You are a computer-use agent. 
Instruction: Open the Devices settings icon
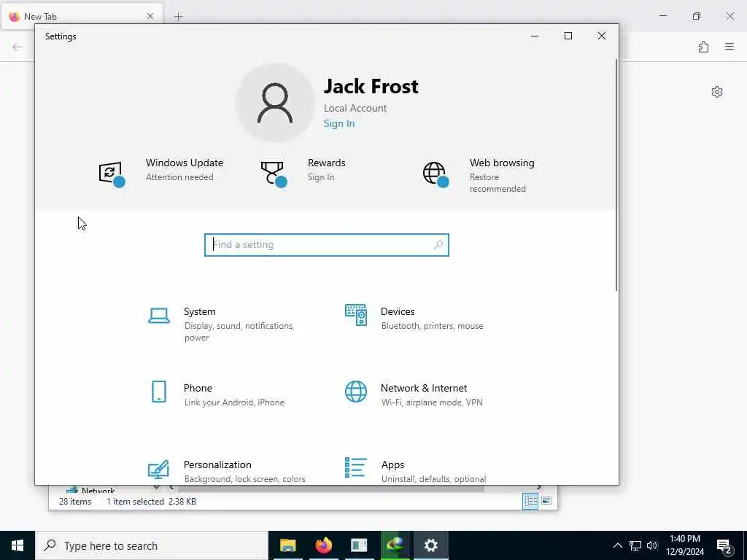[356, 315]
